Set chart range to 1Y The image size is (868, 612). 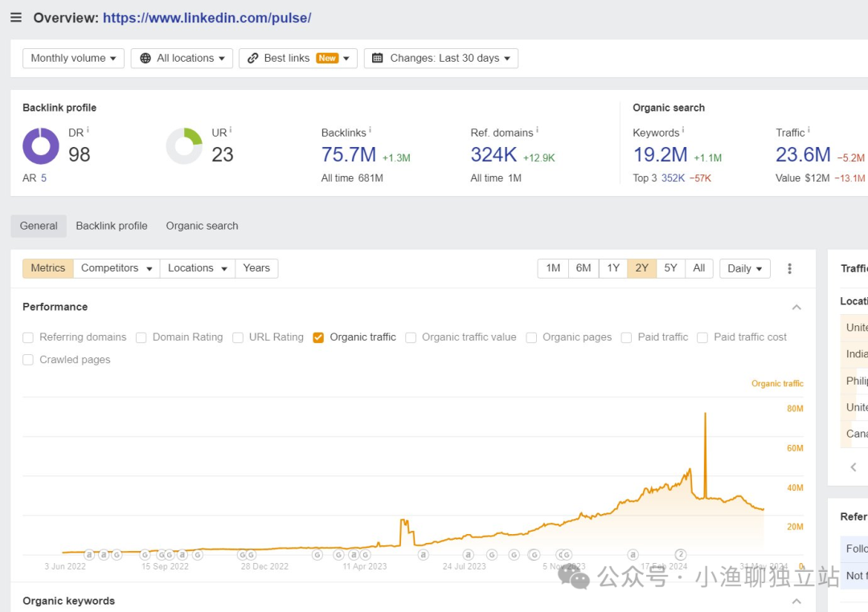[x=613, y=268]
